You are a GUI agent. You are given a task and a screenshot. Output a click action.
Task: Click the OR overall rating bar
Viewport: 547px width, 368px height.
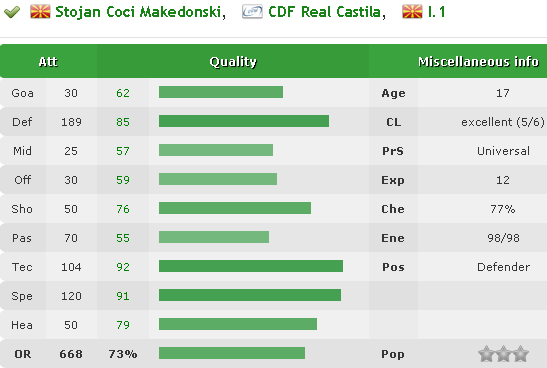point(232,353)
